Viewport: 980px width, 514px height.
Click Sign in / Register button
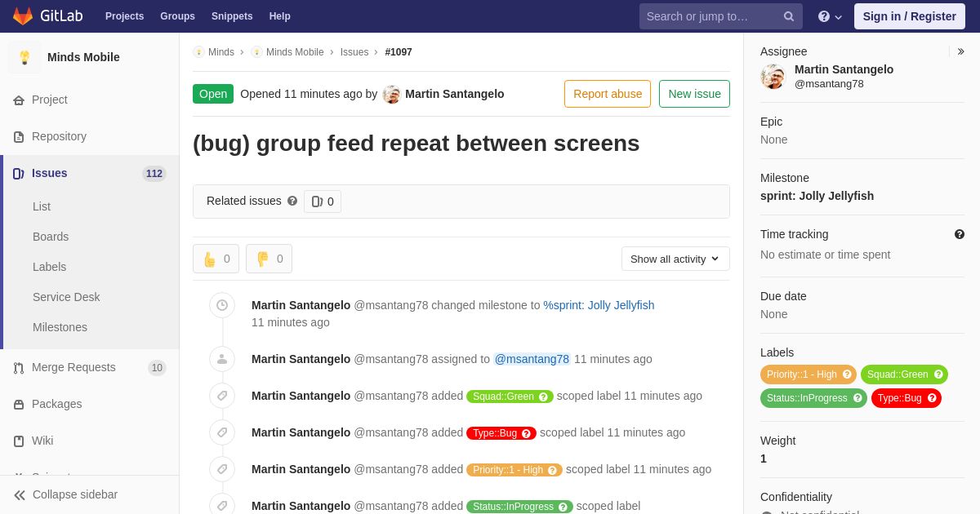coord(909,16)
